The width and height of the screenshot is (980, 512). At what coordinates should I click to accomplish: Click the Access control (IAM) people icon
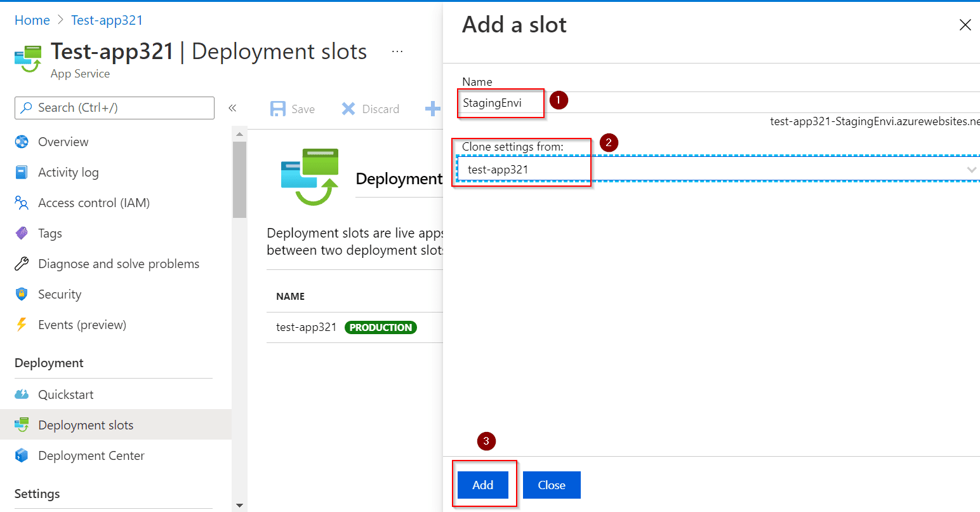22,203
